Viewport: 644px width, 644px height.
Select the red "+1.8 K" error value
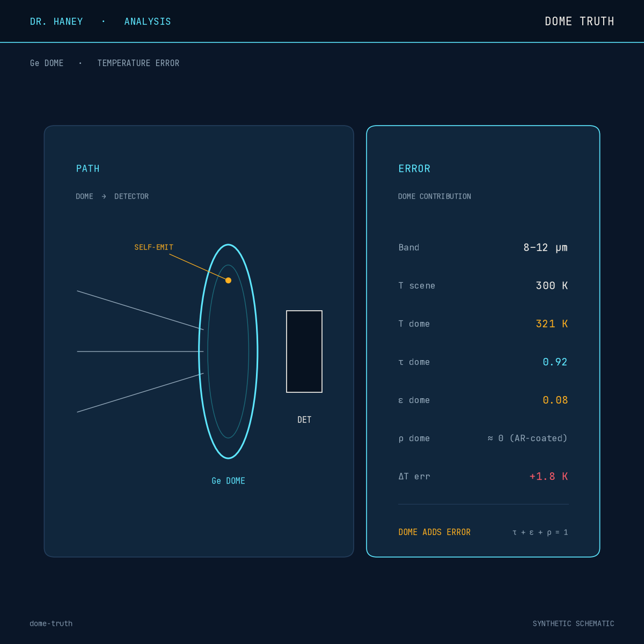tap(548, 477)
